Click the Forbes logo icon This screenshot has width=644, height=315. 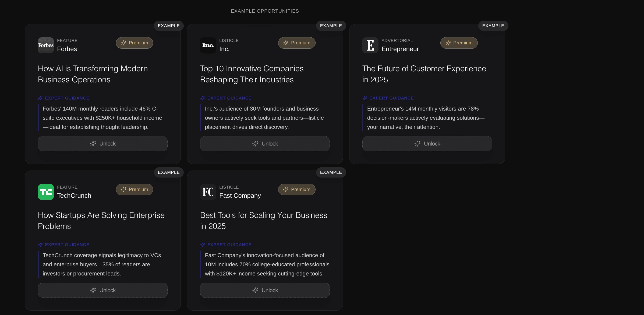pos(46,45)
